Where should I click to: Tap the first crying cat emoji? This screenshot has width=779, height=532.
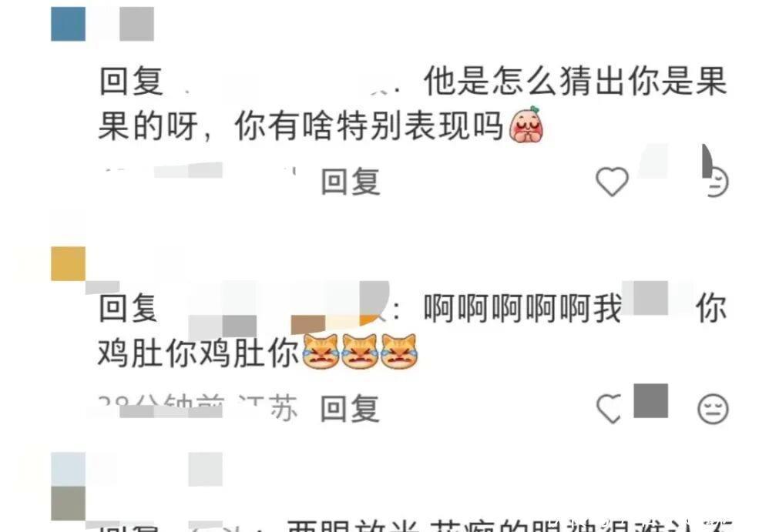point(321,351)
